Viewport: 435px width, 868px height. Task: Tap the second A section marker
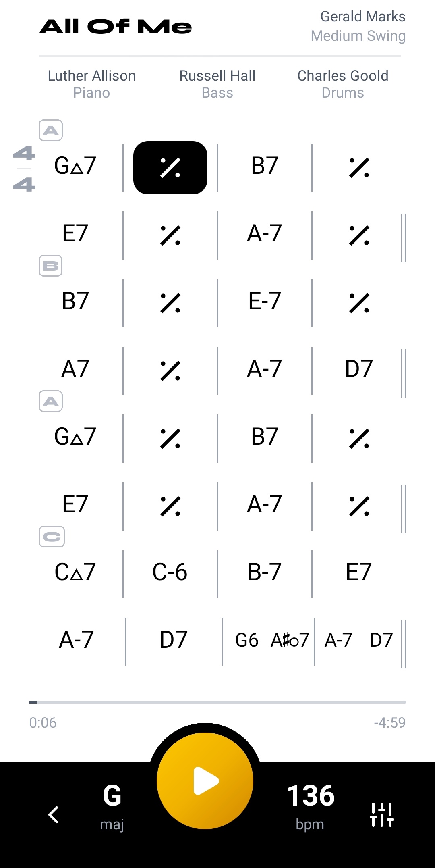point(51,401)
